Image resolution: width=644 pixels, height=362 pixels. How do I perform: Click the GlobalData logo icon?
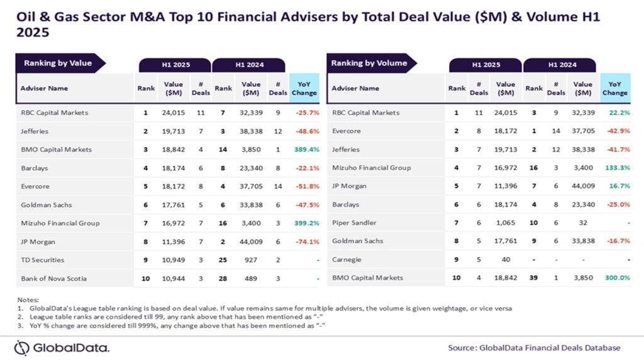click(22, 348)
